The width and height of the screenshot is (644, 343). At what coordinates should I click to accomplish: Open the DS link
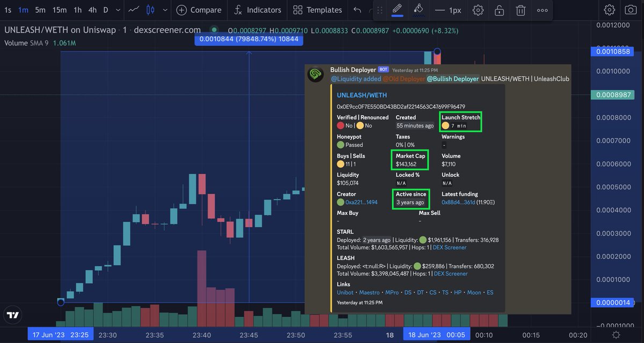click(x=408, y=293)
